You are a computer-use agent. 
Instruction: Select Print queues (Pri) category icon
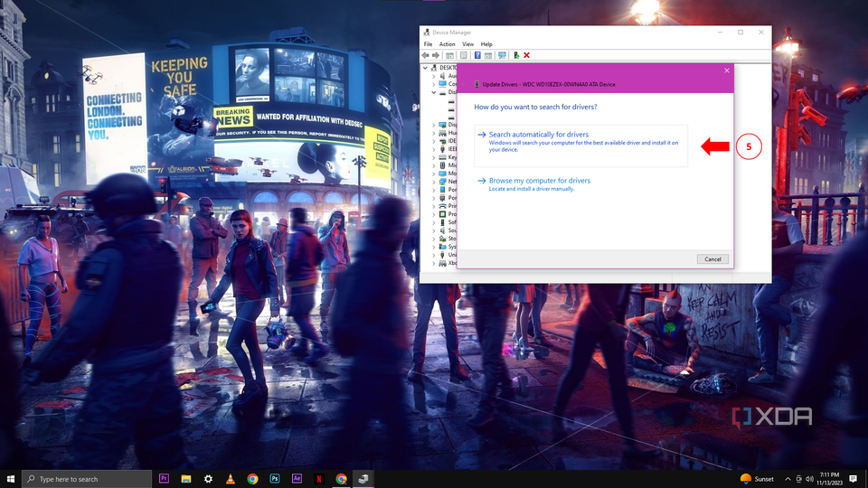point(443,206)
